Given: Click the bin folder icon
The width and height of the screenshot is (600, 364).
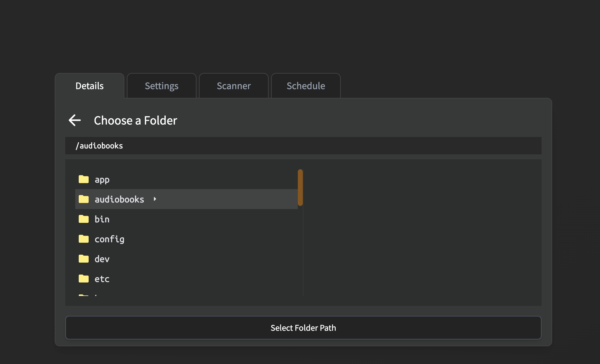Looking at the screenshot, I should coord(84,219).
